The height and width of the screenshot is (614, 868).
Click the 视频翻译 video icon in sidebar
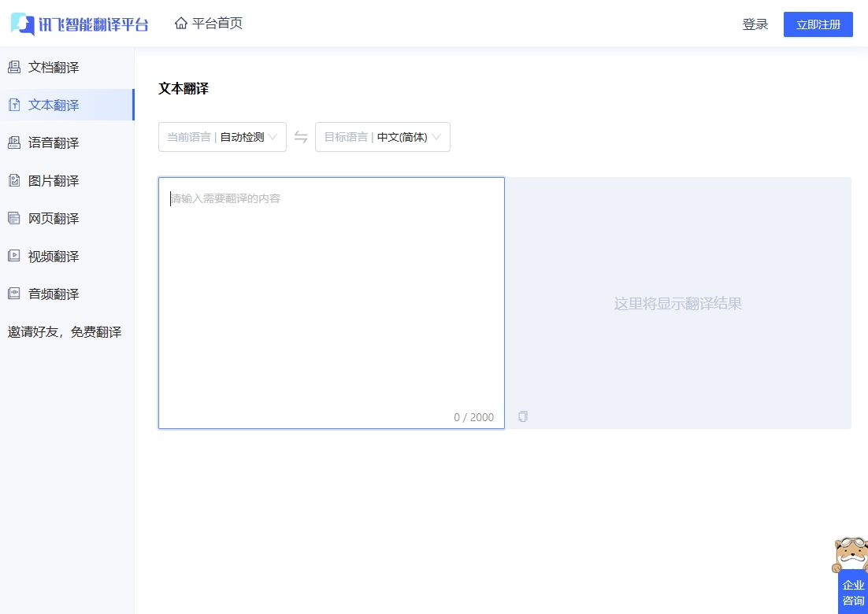(x=14, y=256)
